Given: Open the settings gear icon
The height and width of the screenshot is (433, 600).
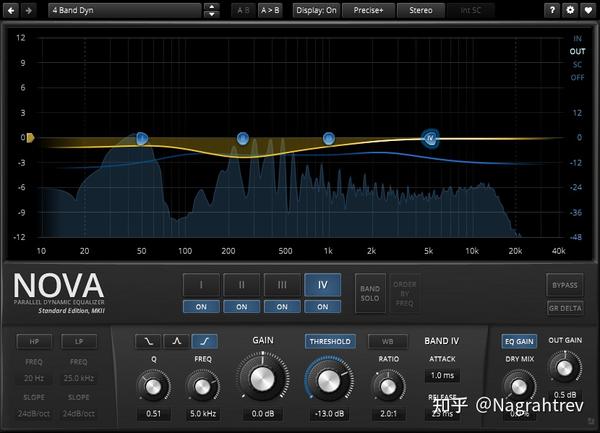Looking at the screenshot, I should [x=570, y=10].
